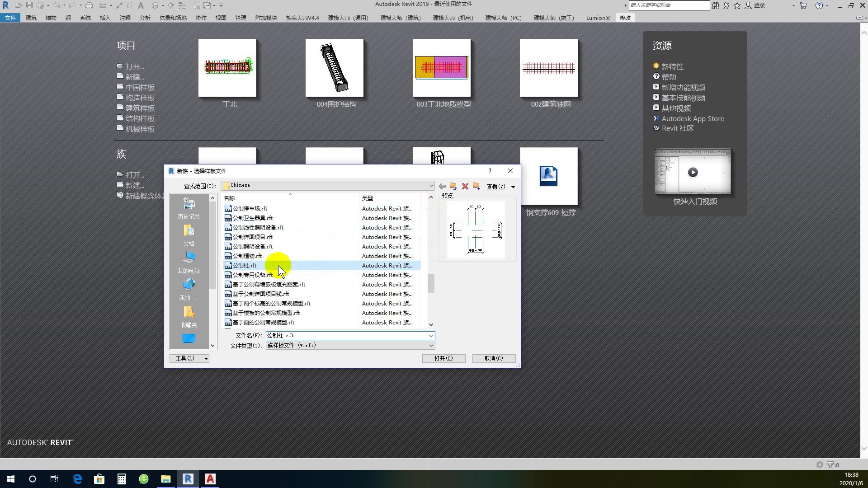Go back with the dialog's back arrow icon
This screenshot has width=868, height=488.
coord(442,186)
